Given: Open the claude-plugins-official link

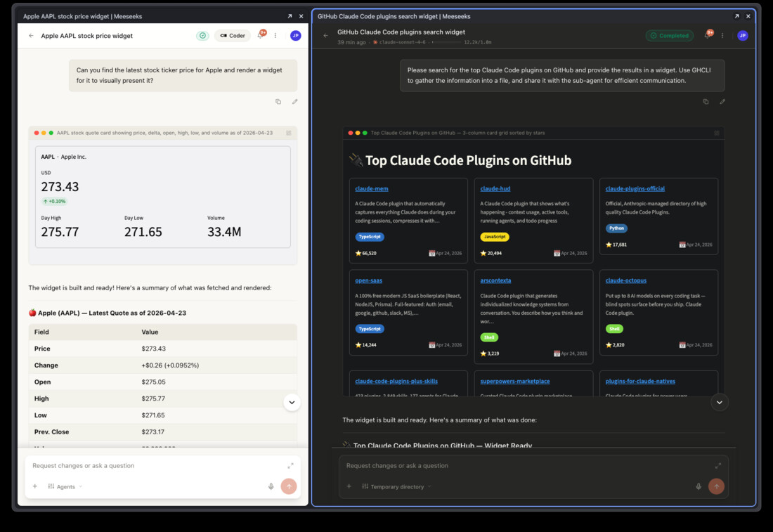Looking at the screenshot, I should pos(635,188).
